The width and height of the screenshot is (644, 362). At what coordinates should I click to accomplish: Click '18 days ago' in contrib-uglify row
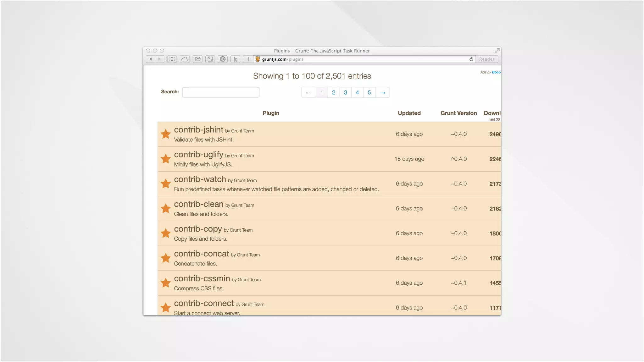(409, 159)
